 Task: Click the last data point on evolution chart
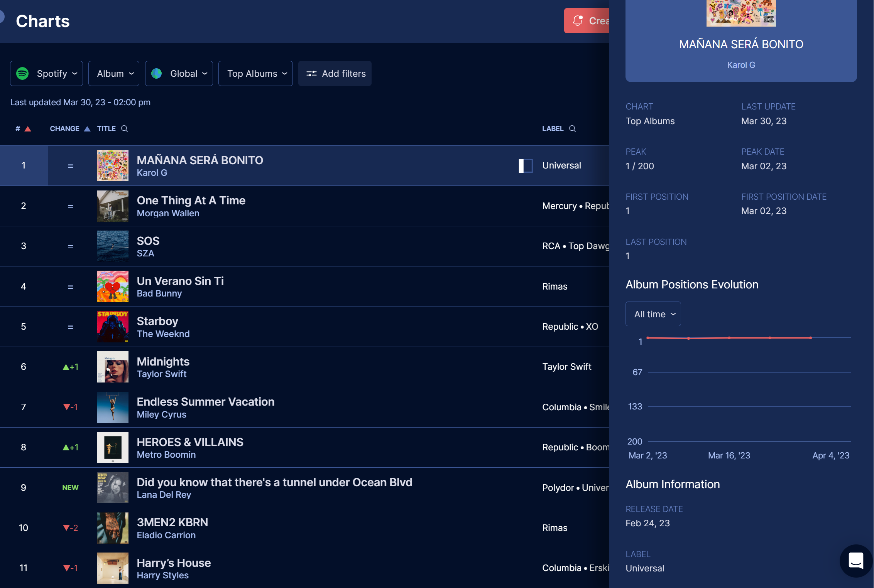coord(811,338)
